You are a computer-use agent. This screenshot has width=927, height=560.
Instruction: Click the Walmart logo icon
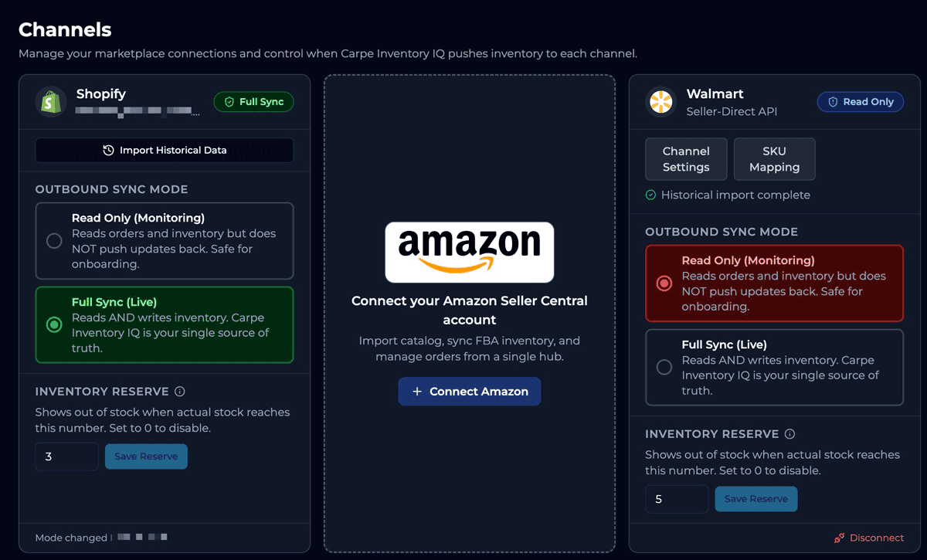click(x=660, y=101)
